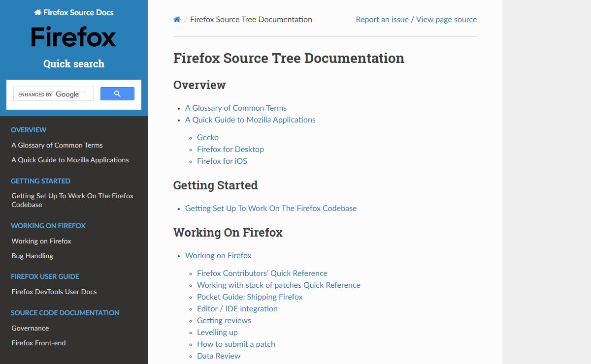This screenshot has width=591, height=364.
Task: Open A Glossary of Common Terms in sidebar
Action: pyautogui.click(x=57, y=145)
